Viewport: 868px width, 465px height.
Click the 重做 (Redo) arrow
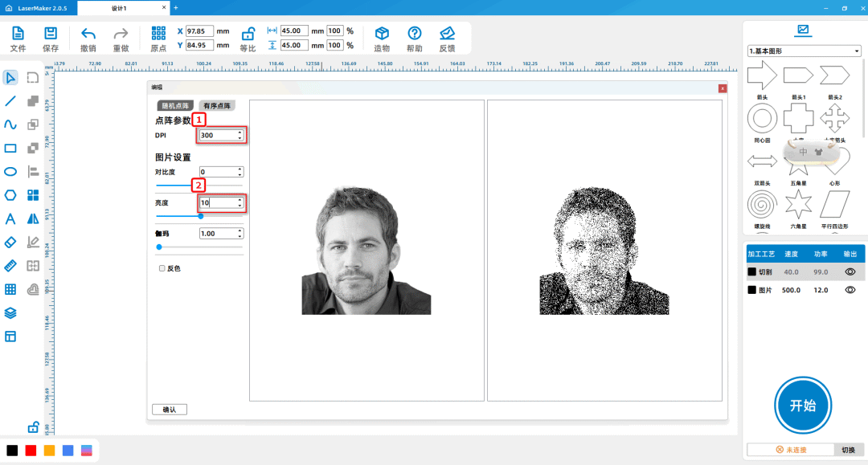(x=121, y=34)
